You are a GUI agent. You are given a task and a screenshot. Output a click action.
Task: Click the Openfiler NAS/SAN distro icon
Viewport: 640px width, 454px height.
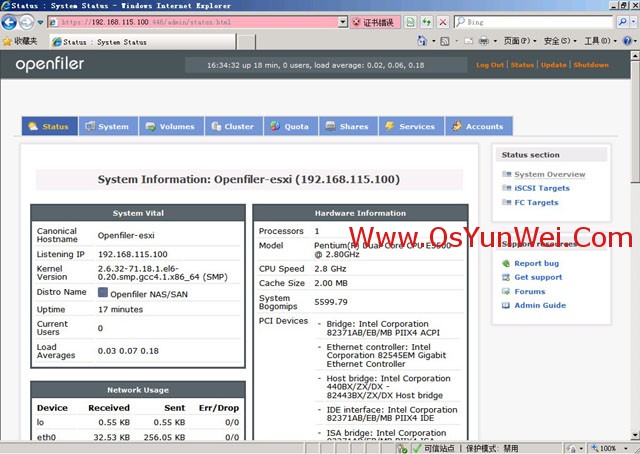(x=103, y=292)
